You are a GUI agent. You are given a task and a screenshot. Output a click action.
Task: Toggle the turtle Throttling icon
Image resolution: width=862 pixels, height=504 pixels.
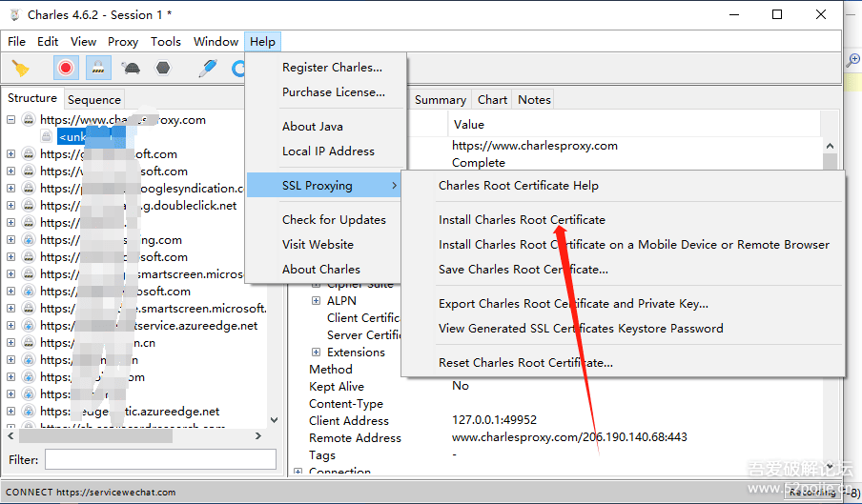tap(131, 68)
